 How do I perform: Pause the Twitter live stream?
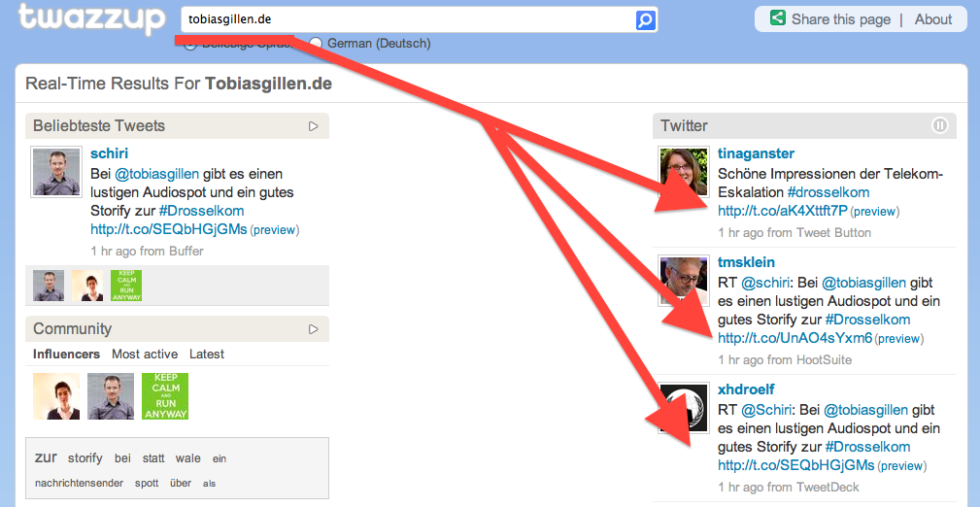pyautogui.click(x=939, y=125)
